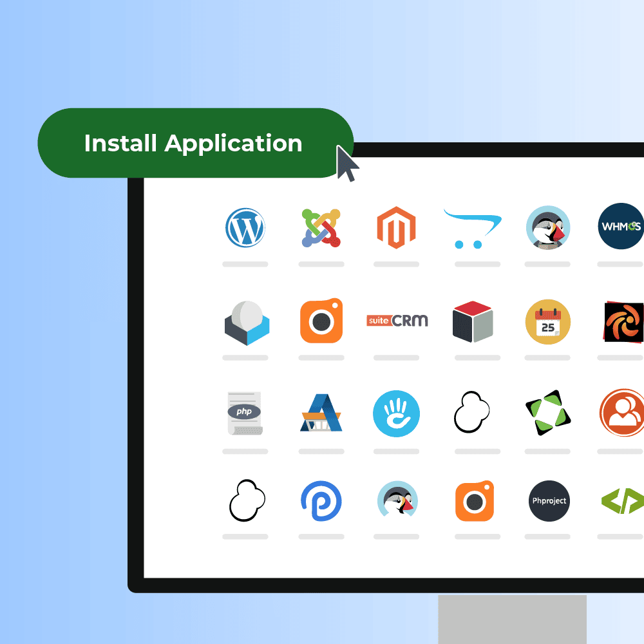This screenshot has height=644, width=644.
Task: Click the WHMCS icon
Action: coord(620,226)
